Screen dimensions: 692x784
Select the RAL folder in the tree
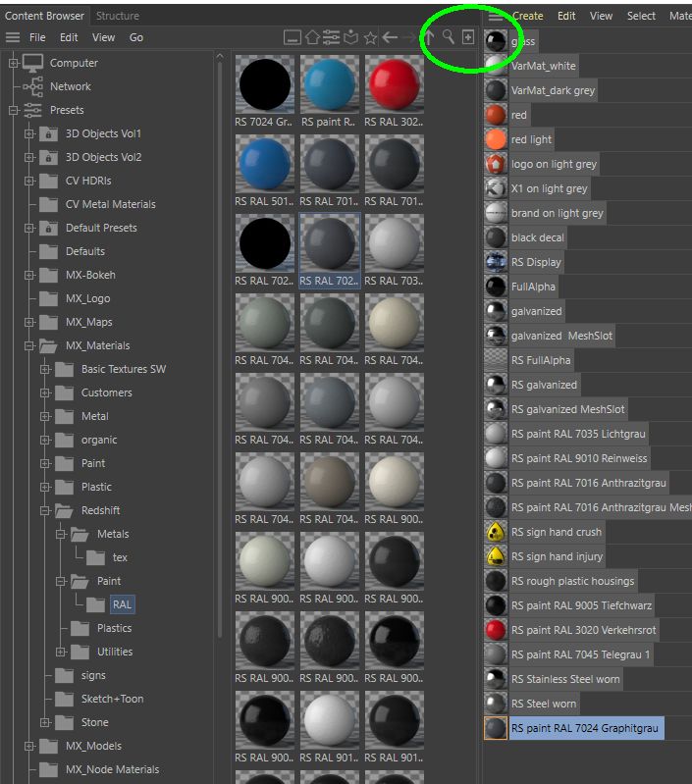[121, 604]
